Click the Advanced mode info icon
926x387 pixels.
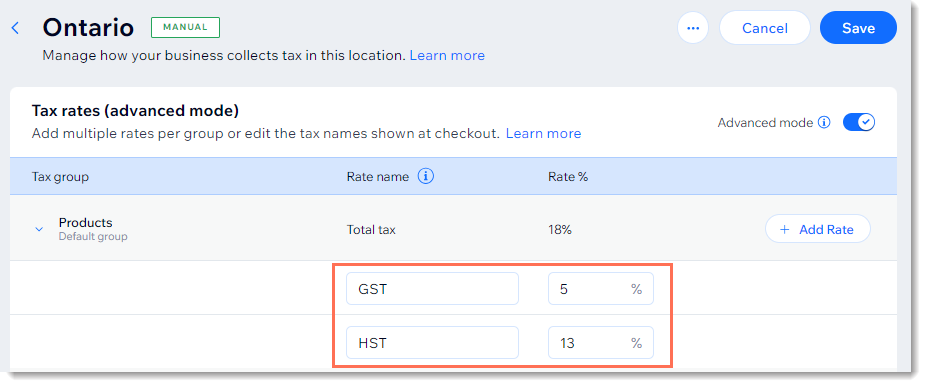click(824, 122)
